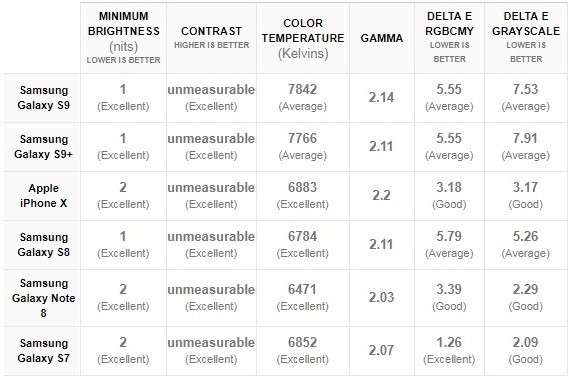
Task: Click the 7842 color temperature value
Action: click(303, 90)
